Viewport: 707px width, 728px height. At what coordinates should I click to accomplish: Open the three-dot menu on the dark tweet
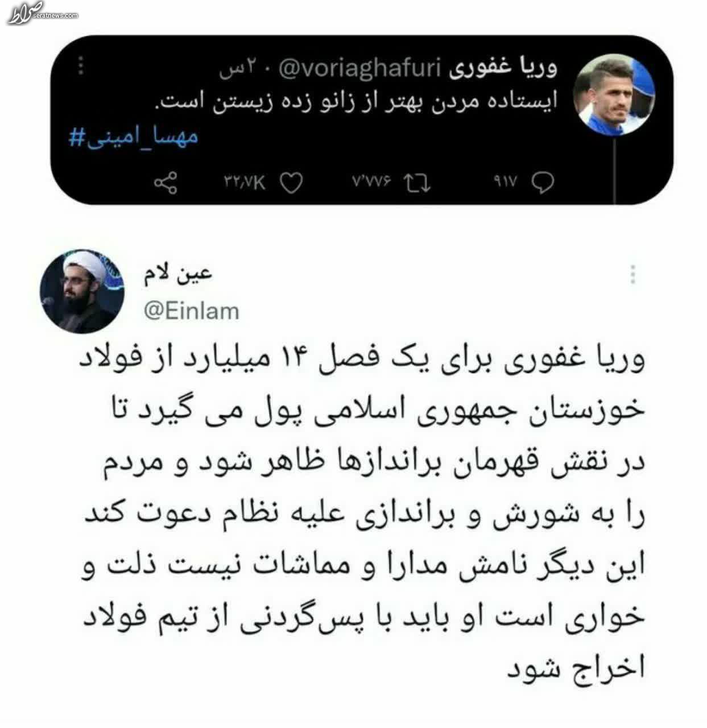tap(81, 66)
